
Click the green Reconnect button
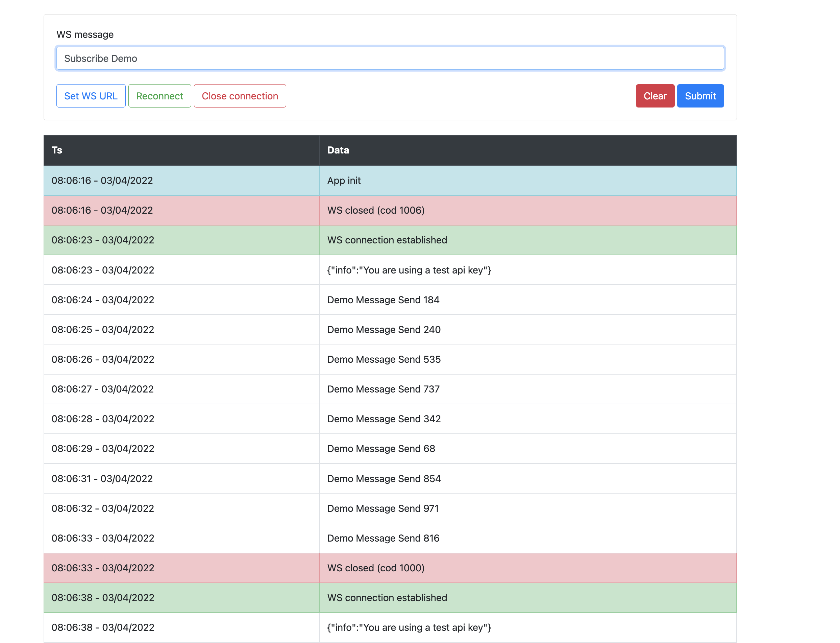point(159,96)
